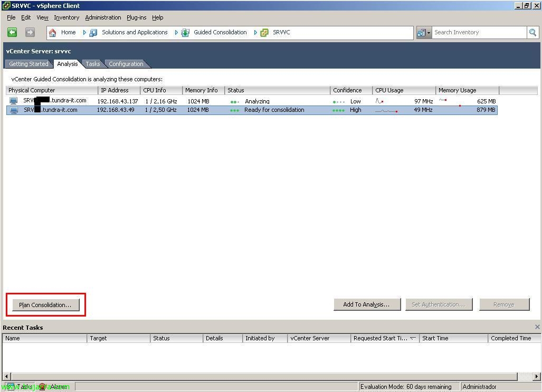
Task: Click the vCenter Server column header
Action: point(319,338)
